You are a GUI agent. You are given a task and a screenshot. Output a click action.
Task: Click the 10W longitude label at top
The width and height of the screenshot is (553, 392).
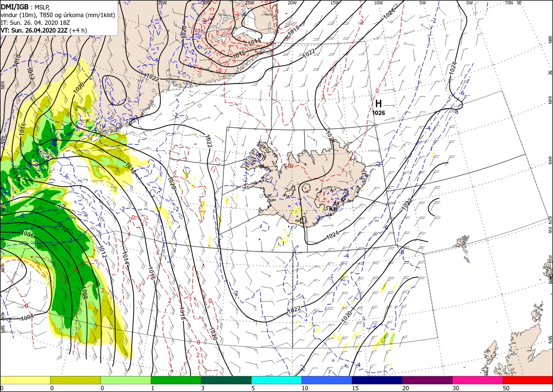[378, 3]
